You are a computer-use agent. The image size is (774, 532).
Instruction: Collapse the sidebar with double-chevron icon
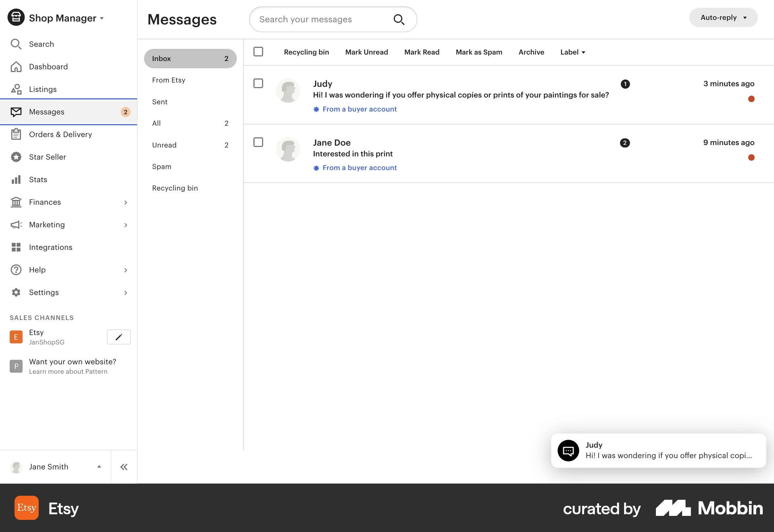click(124, 467)
